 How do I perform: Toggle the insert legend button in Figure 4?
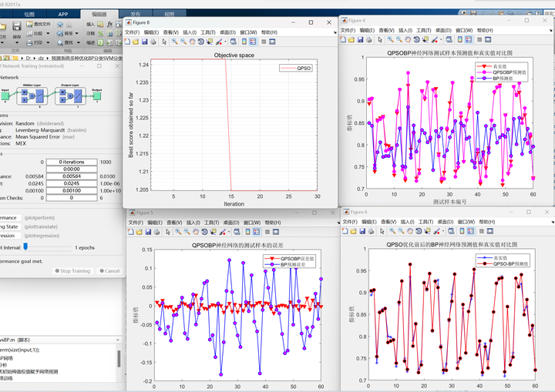(x=467, y=39)
